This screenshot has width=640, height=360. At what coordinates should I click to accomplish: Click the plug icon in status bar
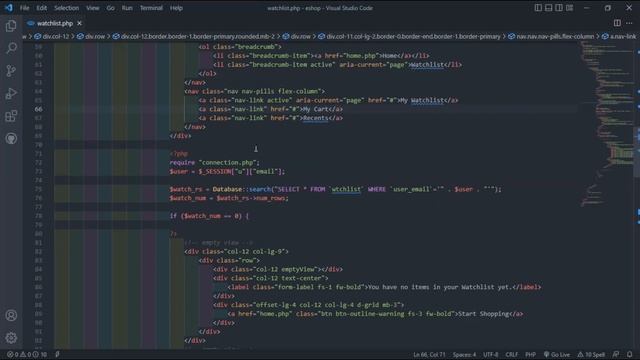coord(57,354)
